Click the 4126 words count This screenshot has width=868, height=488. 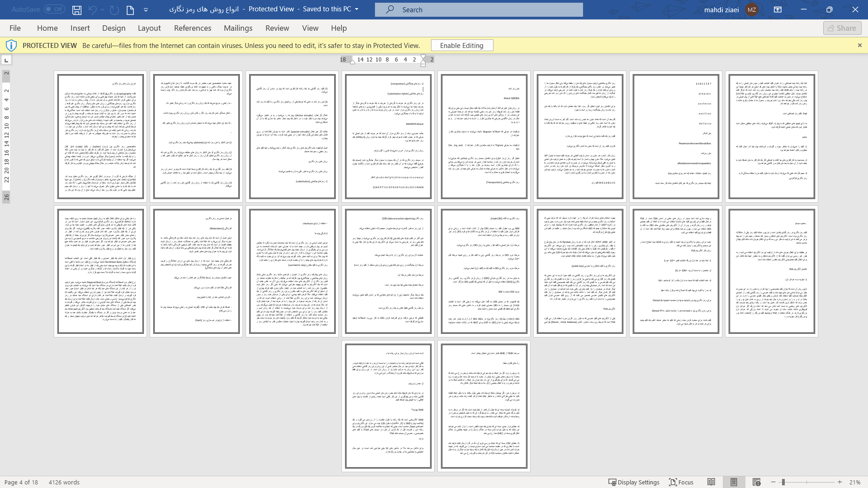coord(64,482)
